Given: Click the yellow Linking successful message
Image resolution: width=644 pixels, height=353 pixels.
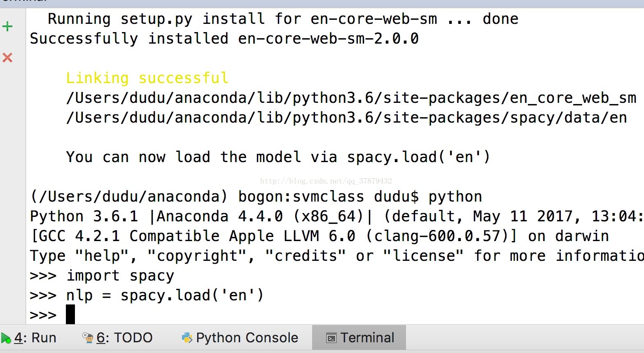Looking at the screenshot, I should [147, 78].
